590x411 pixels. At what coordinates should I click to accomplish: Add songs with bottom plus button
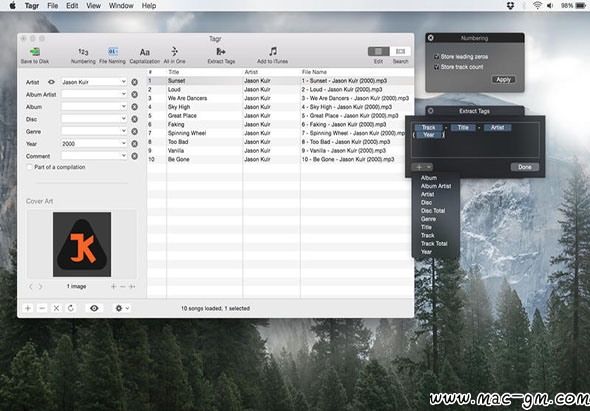coord(28,308)
